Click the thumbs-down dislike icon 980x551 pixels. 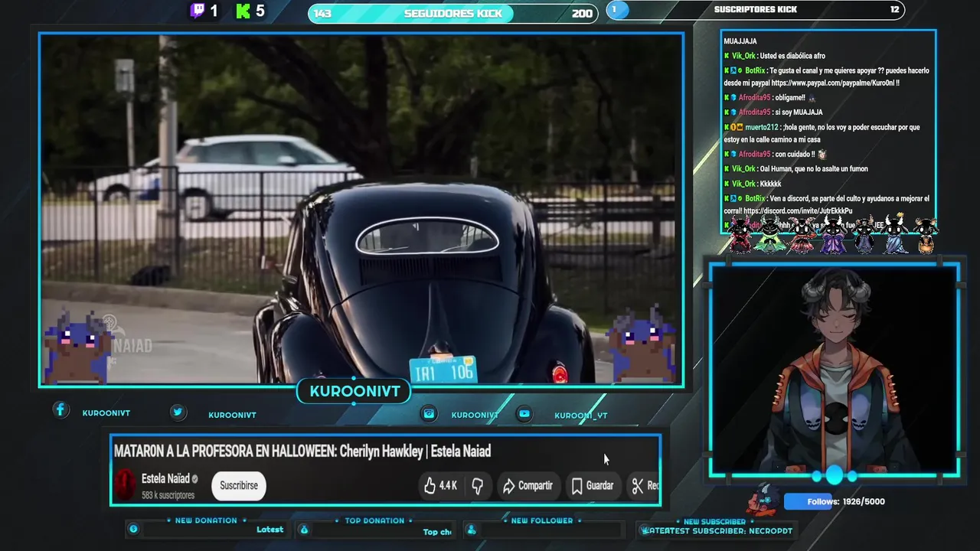pyautogui.click(x=477, y=485)
